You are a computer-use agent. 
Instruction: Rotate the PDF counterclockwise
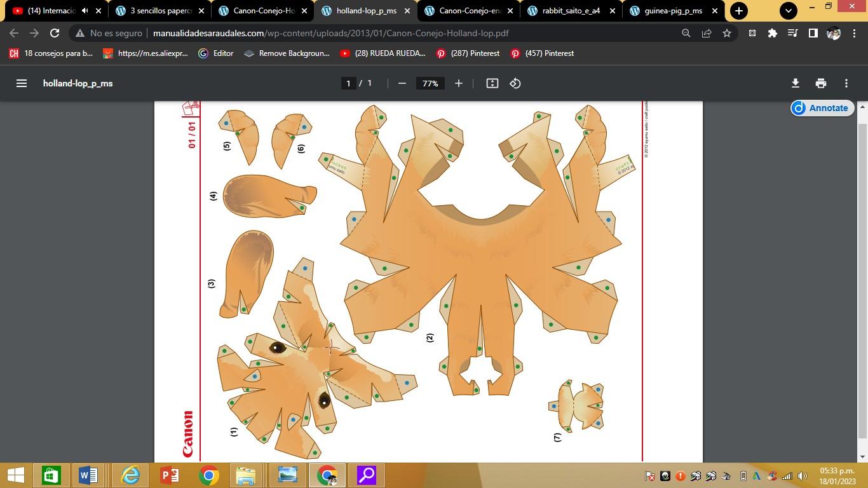tap(515, 83)
